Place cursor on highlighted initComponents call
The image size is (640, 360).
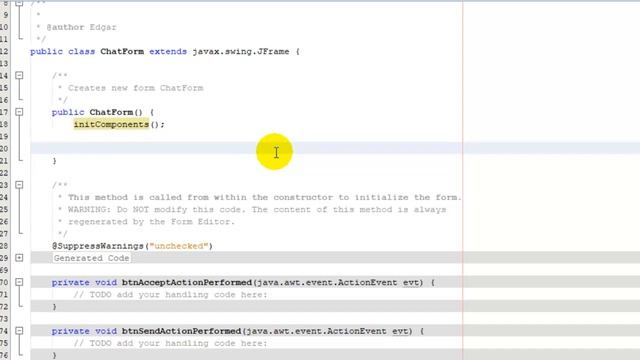coord(111,124)
